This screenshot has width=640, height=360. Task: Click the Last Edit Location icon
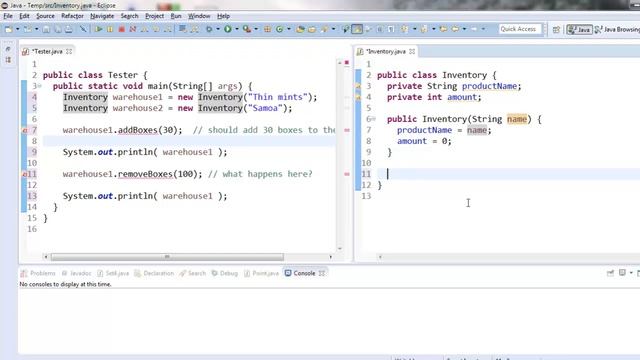pos(443,29)
